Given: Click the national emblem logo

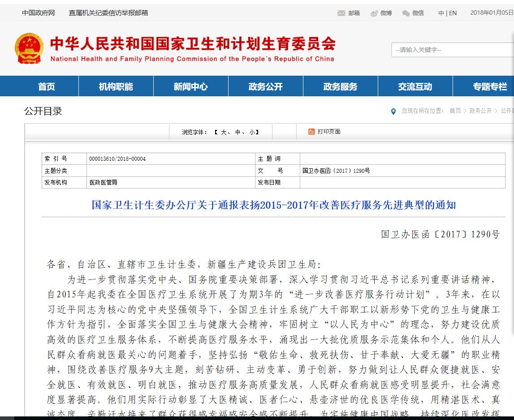Looking at the screenshot, I should [x=29, y=48].
